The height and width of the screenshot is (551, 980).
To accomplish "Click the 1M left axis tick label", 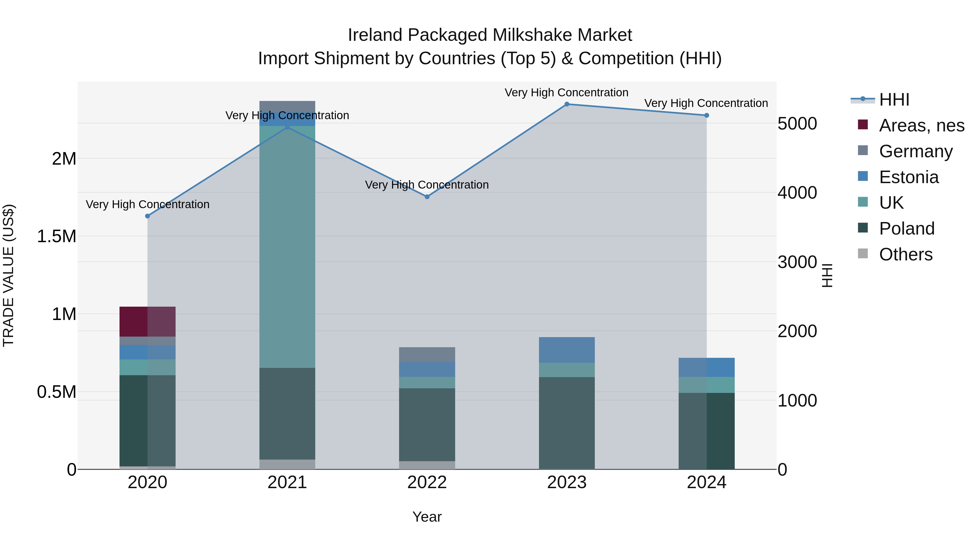I will pyautogui.click(x=64, y=315).
